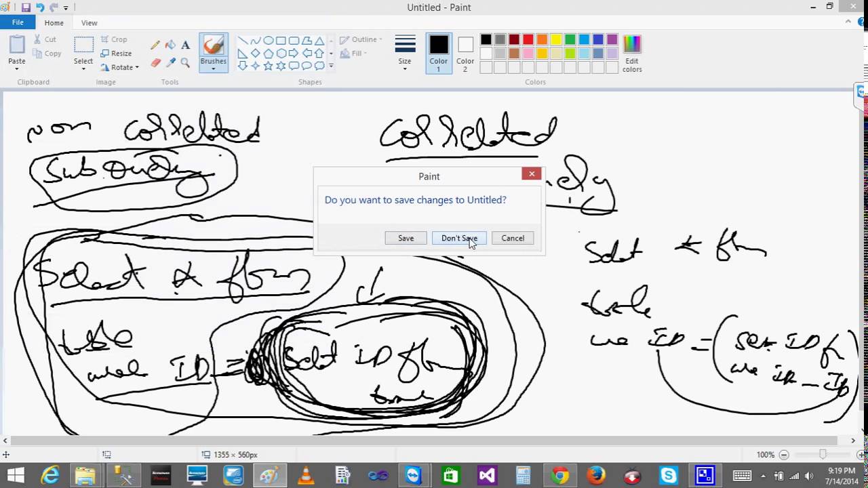Select the Pencil tool

pos(155,45)
